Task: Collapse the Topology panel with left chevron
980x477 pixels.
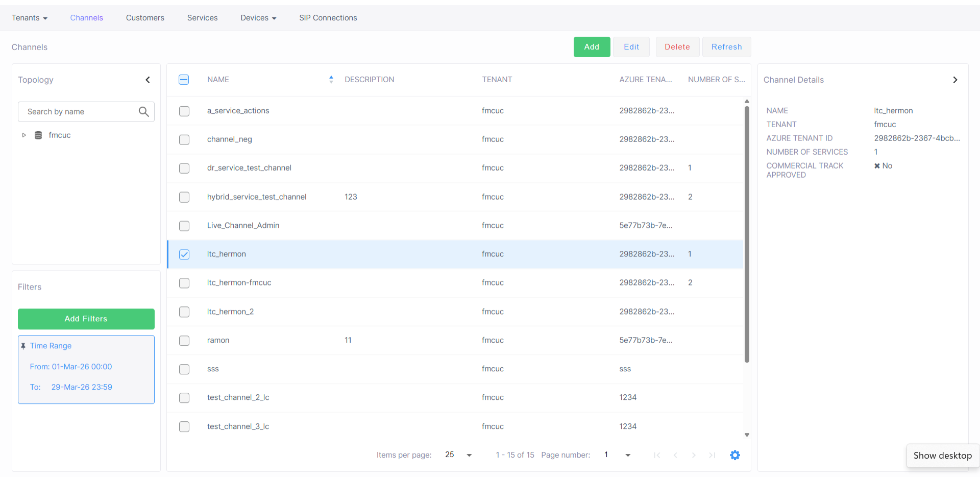Action: click(148, 80)
